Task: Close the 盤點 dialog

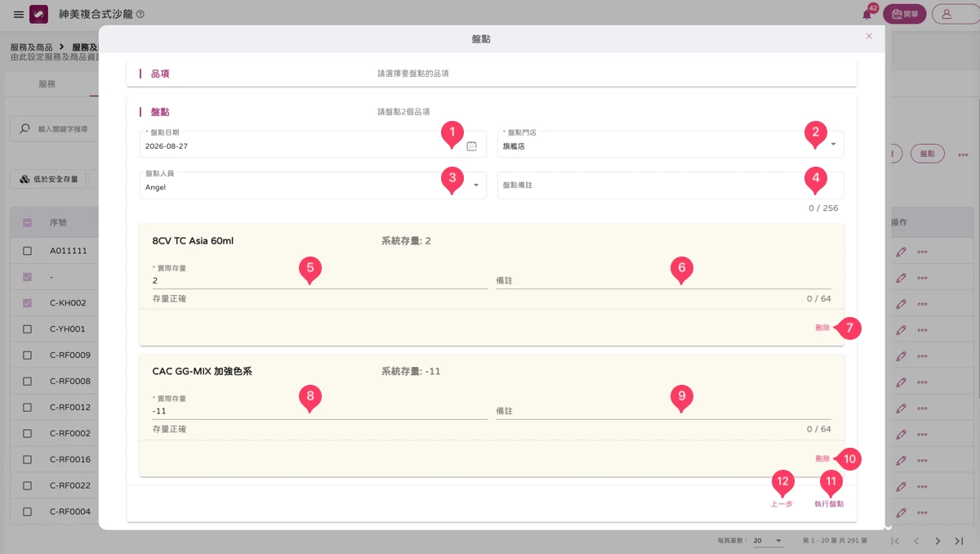Action: coord(869,36)
